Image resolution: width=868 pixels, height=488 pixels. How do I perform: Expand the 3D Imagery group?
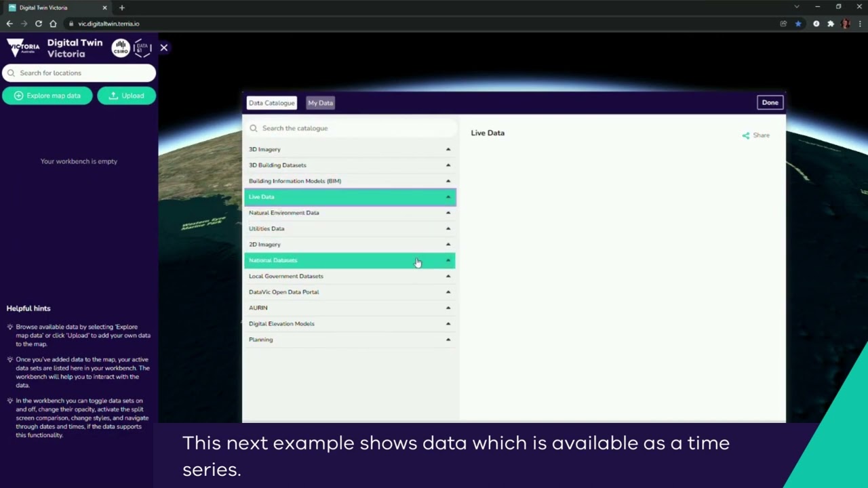click(x=350, y=149)
